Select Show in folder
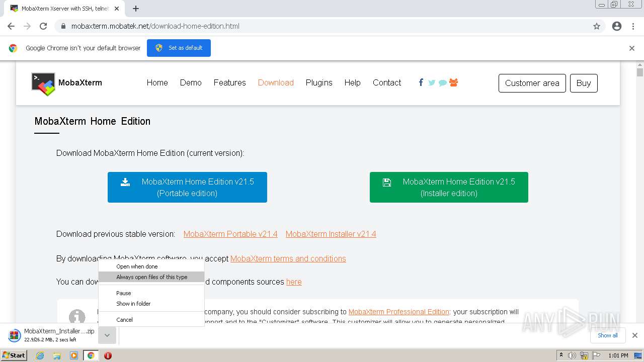This screenshot has height=362, width=644. click(x=151, y=304)
